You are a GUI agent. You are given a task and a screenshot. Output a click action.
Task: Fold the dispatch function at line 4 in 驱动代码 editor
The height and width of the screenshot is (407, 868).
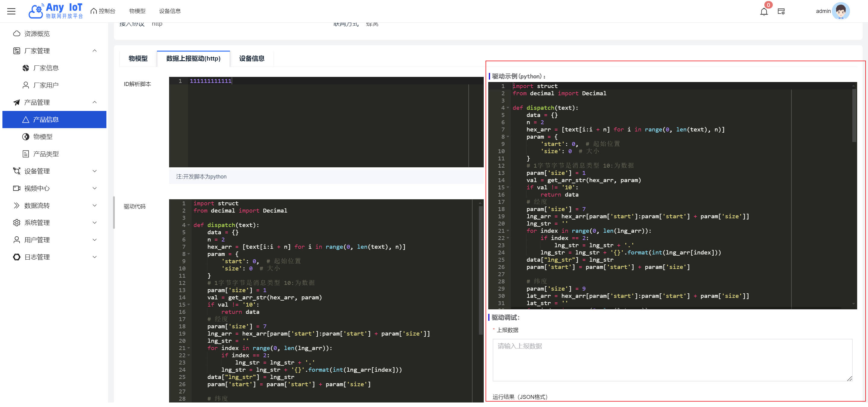pyautogui.click(x=189, y=225)
